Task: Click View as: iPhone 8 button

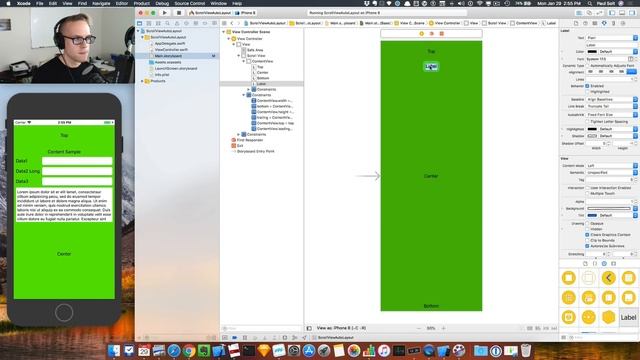Action: point(341,328)
